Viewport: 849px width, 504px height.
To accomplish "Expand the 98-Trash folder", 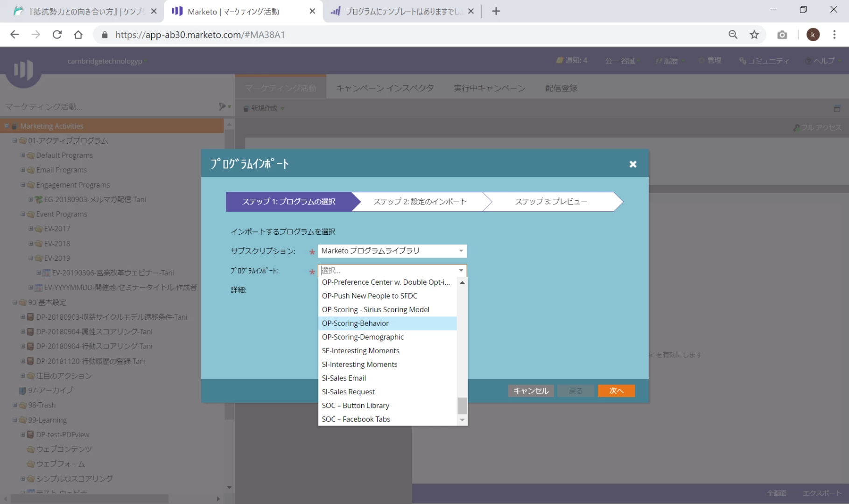I will point(15,405).
